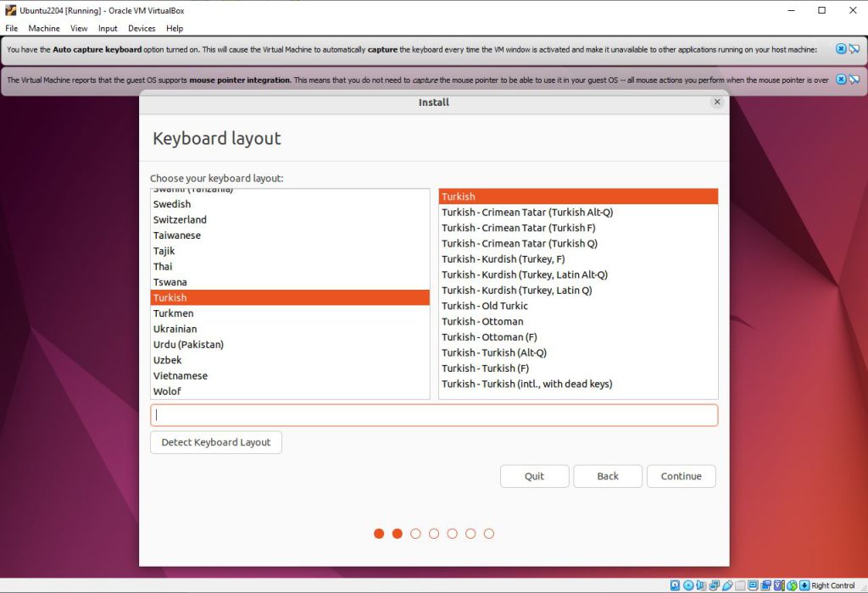Open the USB devices indicator icon
The image size is (868, 593).
click(727, 585)
